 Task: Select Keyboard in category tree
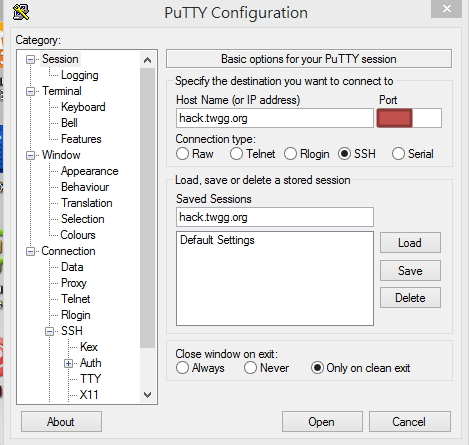[x=83, y=107]
